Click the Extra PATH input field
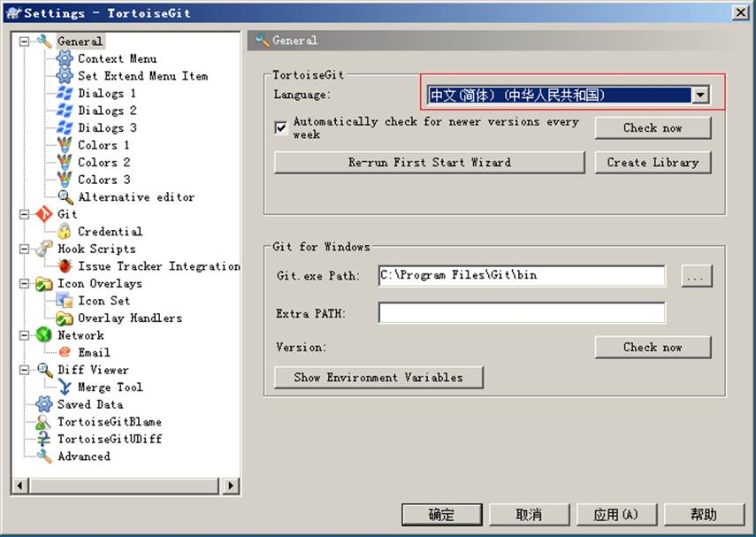The width and height of the screenshot is (756, 537). (522, 312)
